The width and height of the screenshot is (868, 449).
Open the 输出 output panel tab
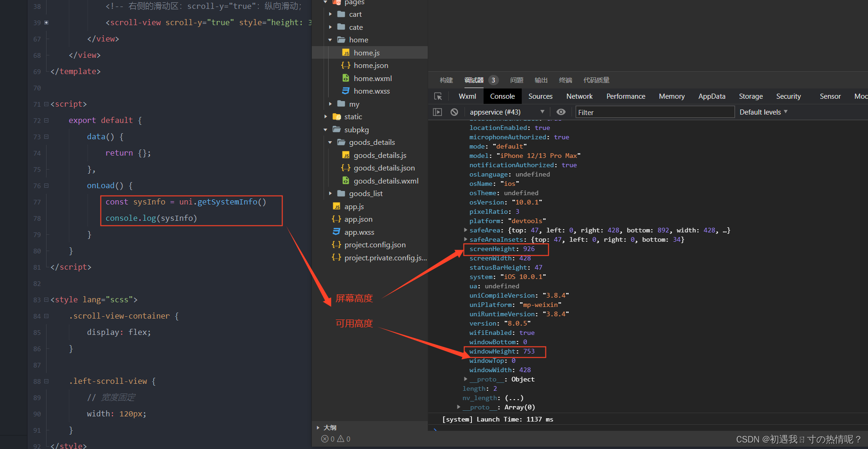pyautogui.click(x=541, y=80)
